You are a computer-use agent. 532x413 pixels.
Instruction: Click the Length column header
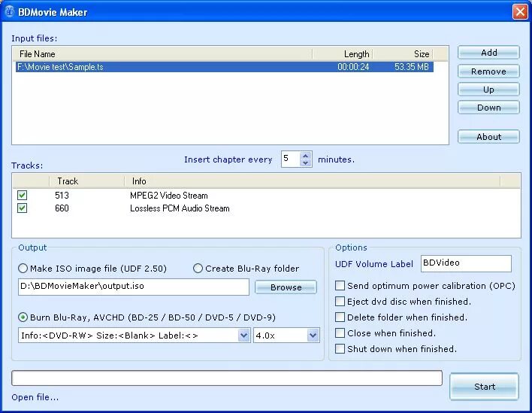point(343,54)
